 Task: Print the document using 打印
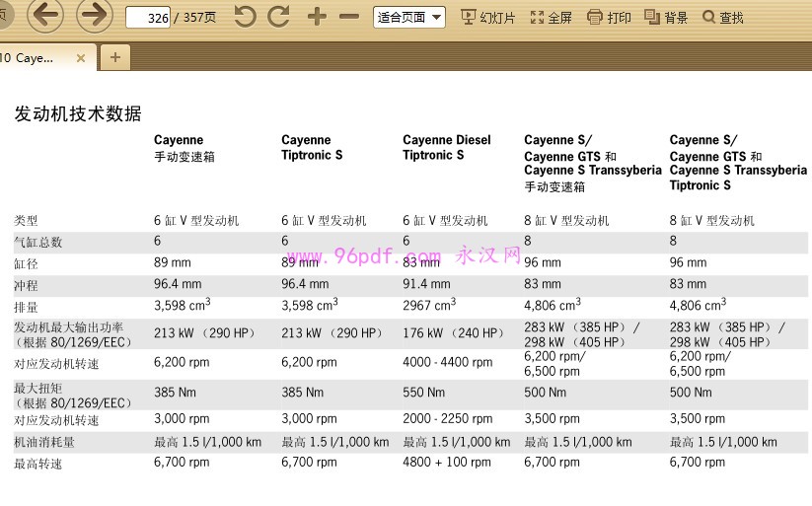tap(609, 18)
